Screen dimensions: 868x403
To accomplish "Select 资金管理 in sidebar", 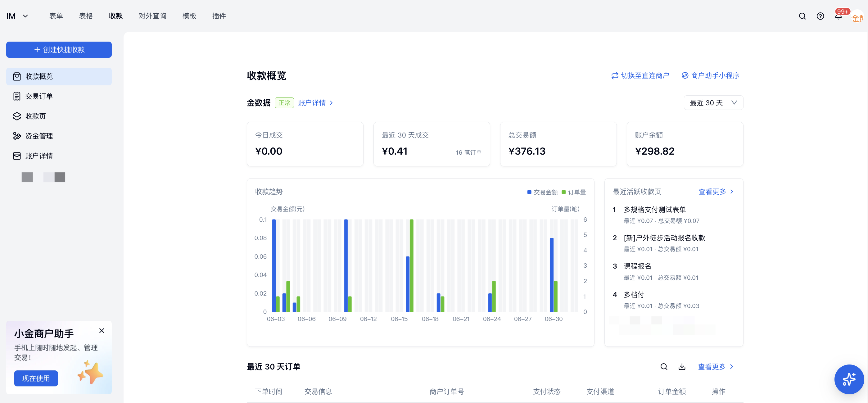I will 59,136.
